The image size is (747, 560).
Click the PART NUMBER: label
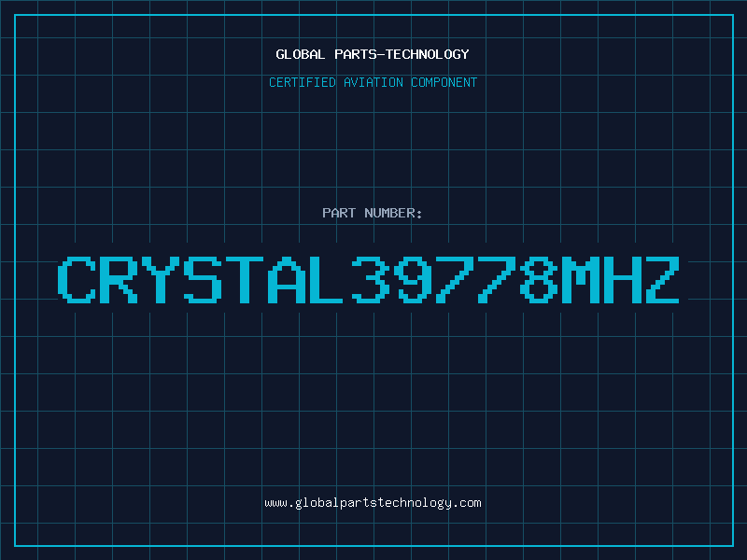point(372,213)
